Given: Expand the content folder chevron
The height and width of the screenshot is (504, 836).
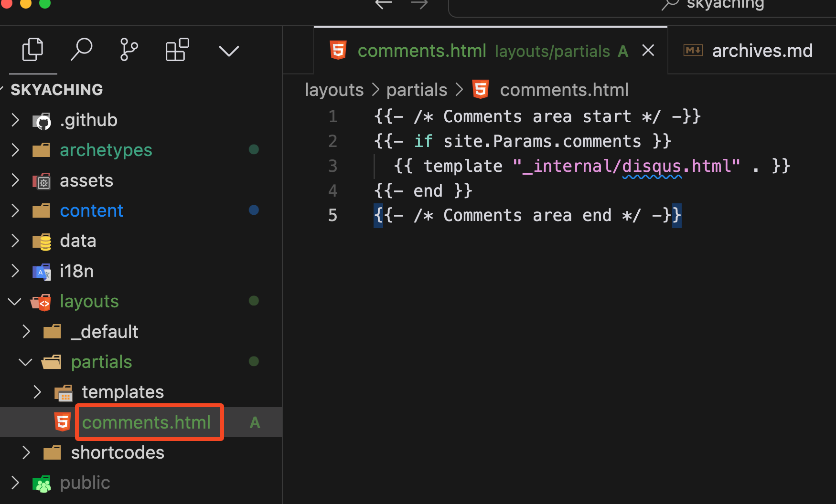Looking at the screenshot, I should coord(15,210).
